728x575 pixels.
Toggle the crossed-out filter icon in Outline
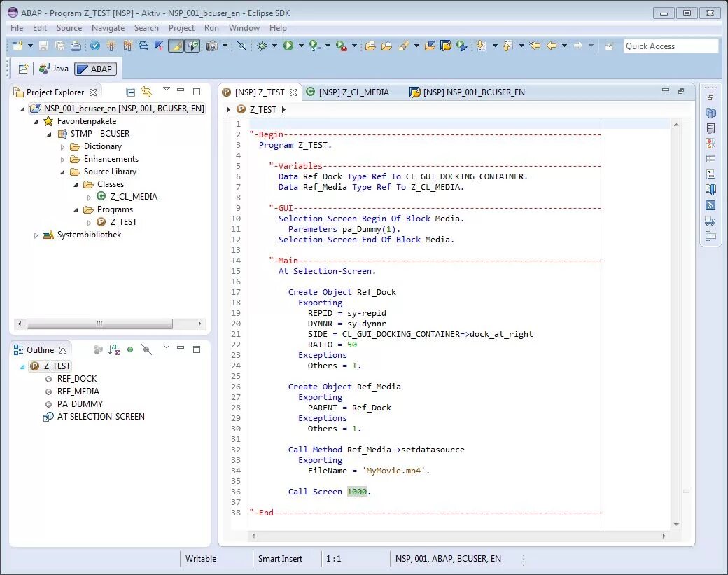pos(147,349)
